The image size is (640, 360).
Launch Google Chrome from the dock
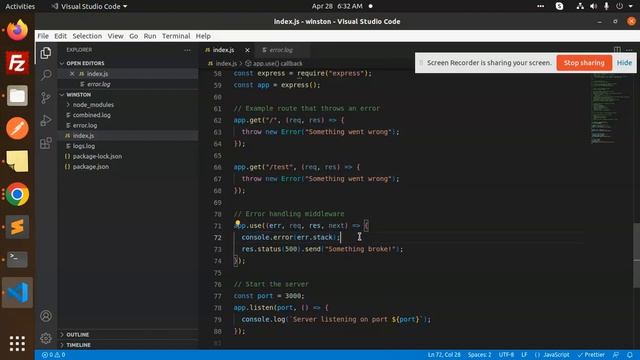coord(17,194)
